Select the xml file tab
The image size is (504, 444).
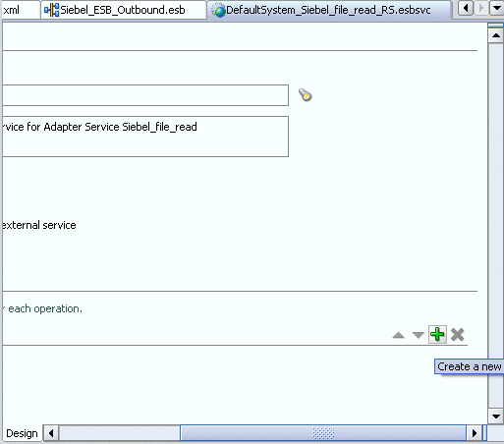coord(20,10)
